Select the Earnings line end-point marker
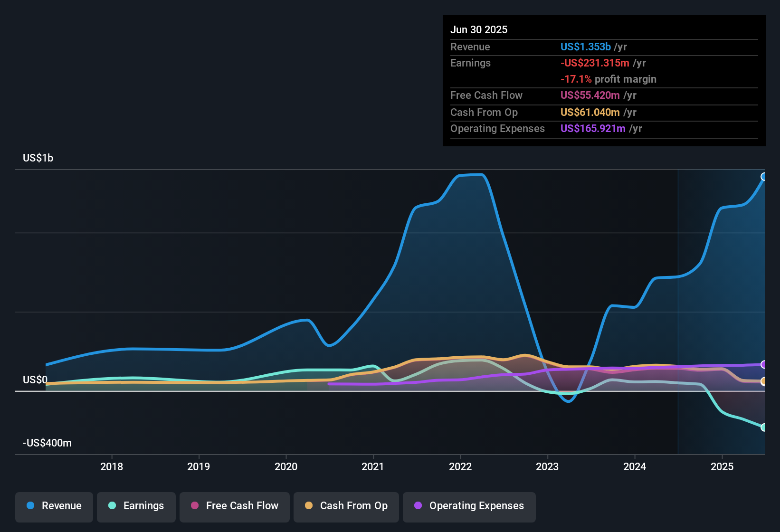 [764, 427]
